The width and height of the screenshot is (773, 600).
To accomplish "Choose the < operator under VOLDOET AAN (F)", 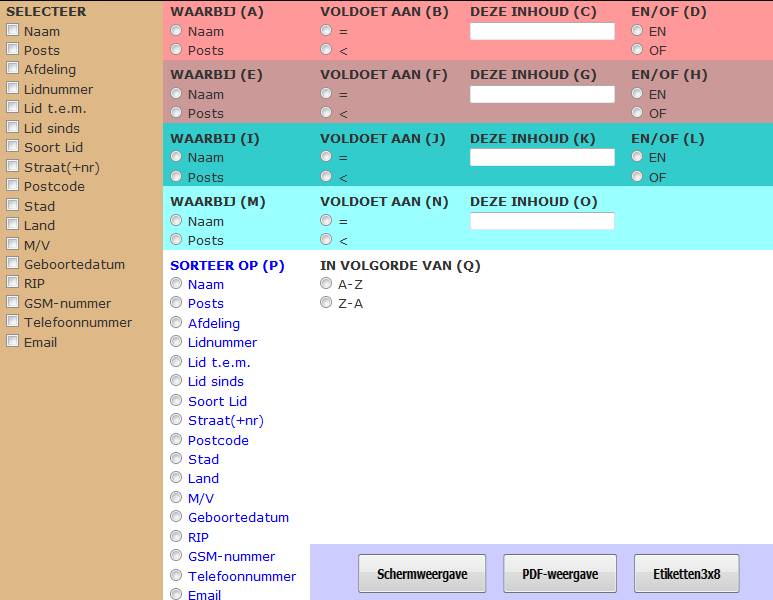I will [x=326, y=112].
